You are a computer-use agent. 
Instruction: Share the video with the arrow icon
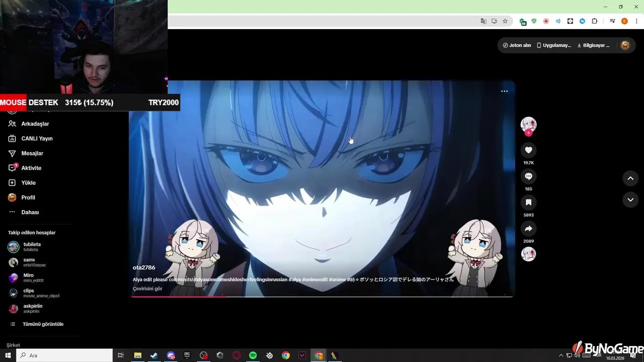(x=528, y=229)
